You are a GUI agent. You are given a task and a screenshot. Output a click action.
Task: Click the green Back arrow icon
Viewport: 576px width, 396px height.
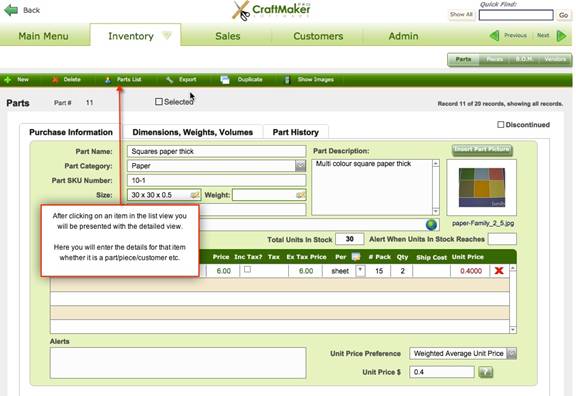[x=11, y=10]
